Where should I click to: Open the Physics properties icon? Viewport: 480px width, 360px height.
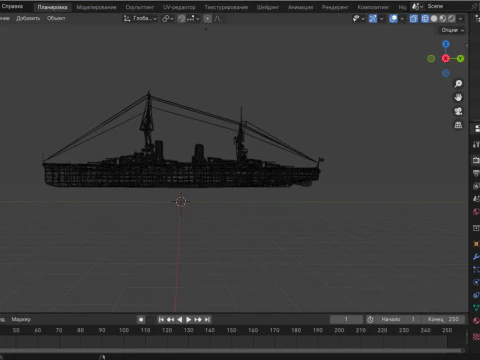476,282
